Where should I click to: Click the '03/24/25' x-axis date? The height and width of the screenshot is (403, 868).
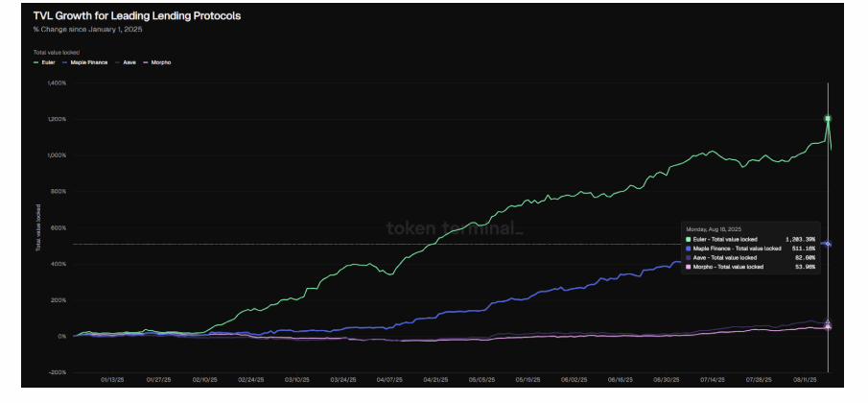coord(342,380)
